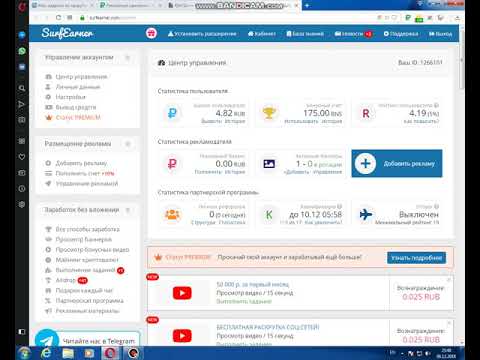The height and width of the screenshot is (360, 480).
Task: Click YouTube icon of БЕСПЛАТНАЯ РАСКРУТКА task
Action: pos(182,336)
